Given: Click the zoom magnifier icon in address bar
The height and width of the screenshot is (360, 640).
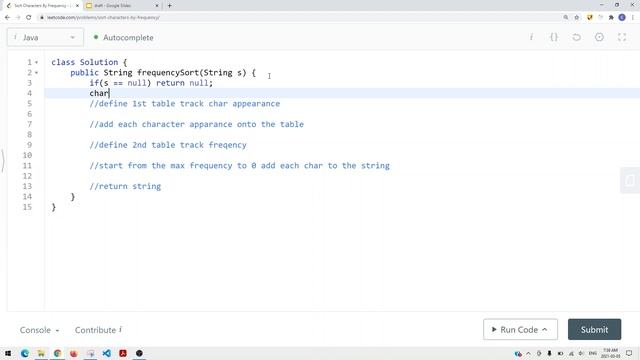Looking at the screenshot, I should point(566,18).
